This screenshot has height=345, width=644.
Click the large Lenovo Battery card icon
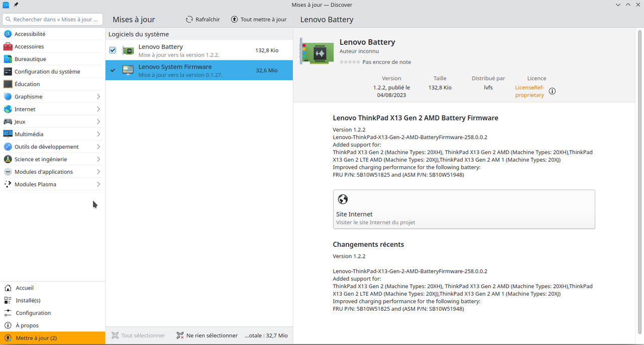(316, 51)
